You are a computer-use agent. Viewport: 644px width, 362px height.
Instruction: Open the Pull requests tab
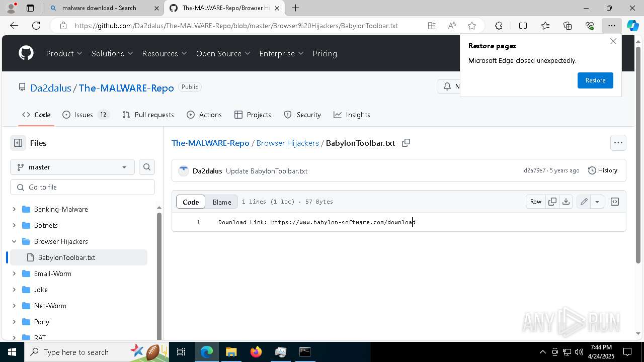click(x=148, y=115)
